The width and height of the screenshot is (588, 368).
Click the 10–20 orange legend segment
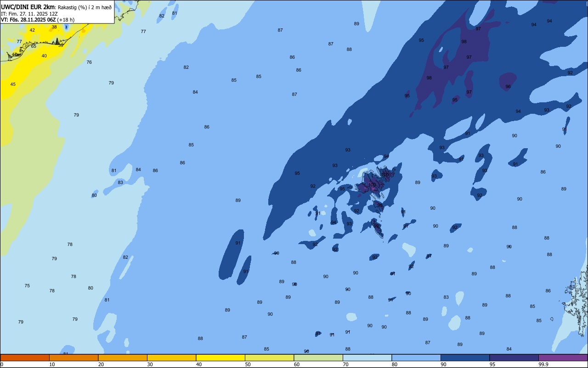73,357
